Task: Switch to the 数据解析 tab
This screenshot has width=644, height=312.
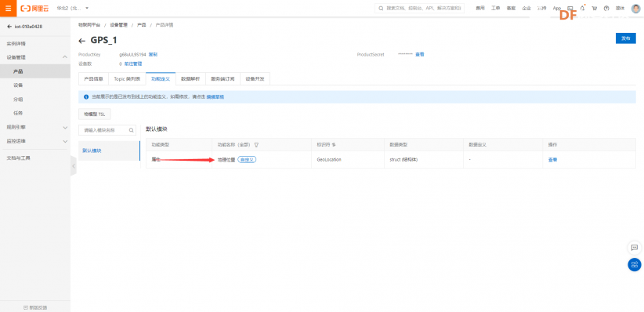Action: click(190, 78)
